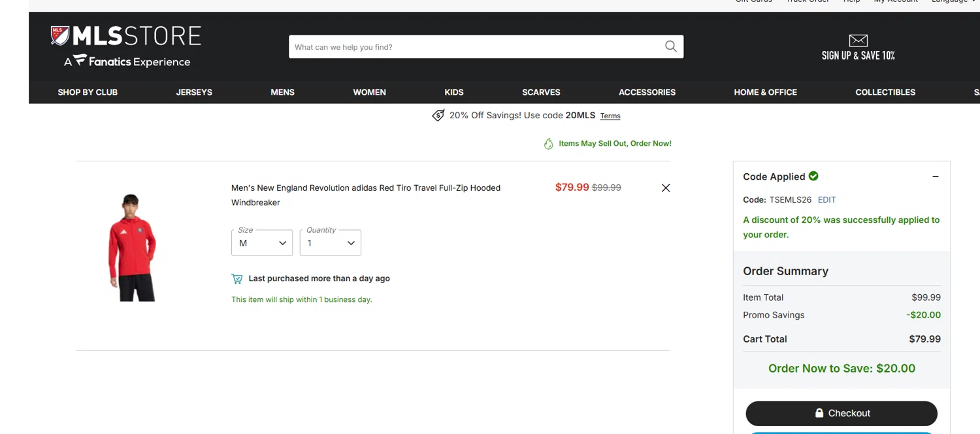This screenshot has height=434, width=980.
Task: Click the lock icon on Checkout
Action: pyautogui.click(x=819, y=413)
